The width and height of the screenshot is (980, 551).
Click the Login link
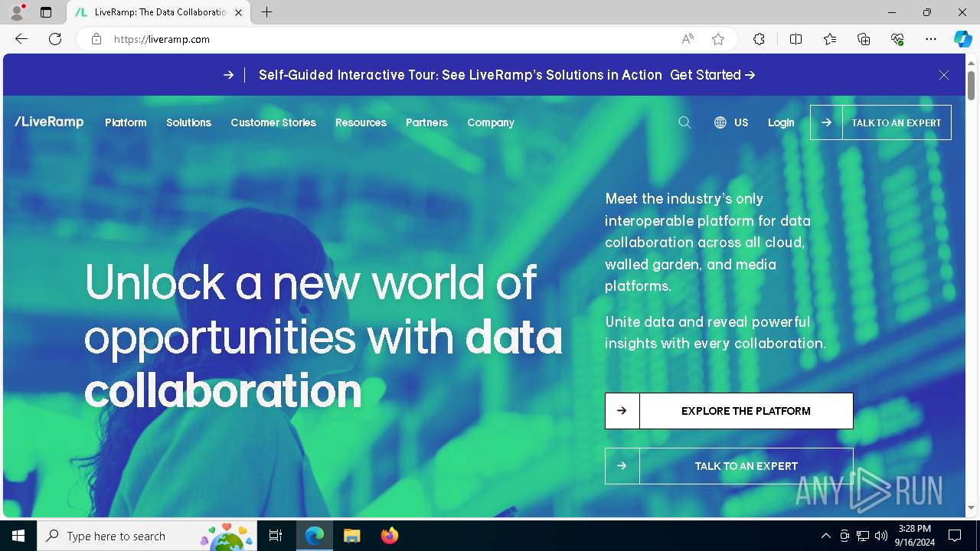click(x=781, y=122)
